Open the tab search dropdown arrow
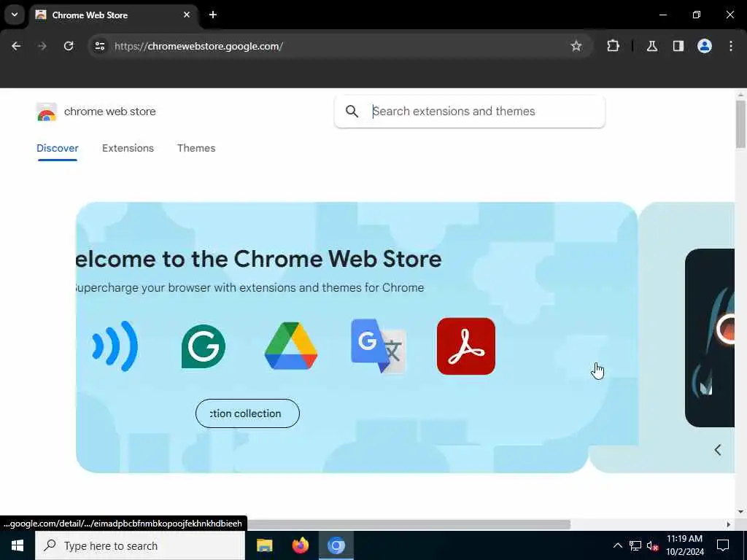 click(15, 15)
